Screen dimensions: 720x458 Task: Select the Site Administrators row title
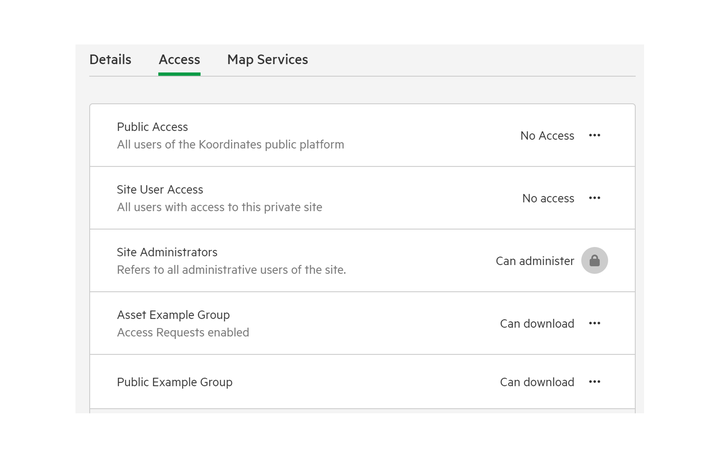tap(167, 252)
